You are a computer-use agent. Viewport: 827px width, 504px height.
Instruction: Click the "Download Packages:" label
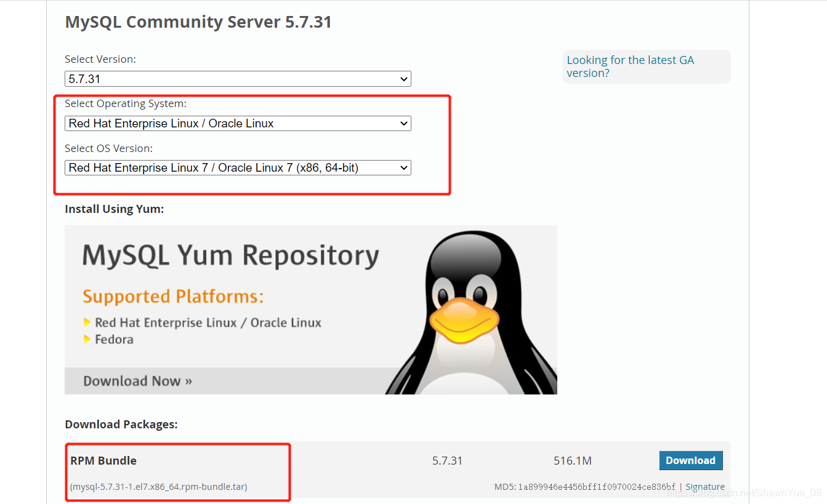coord(121,425)
